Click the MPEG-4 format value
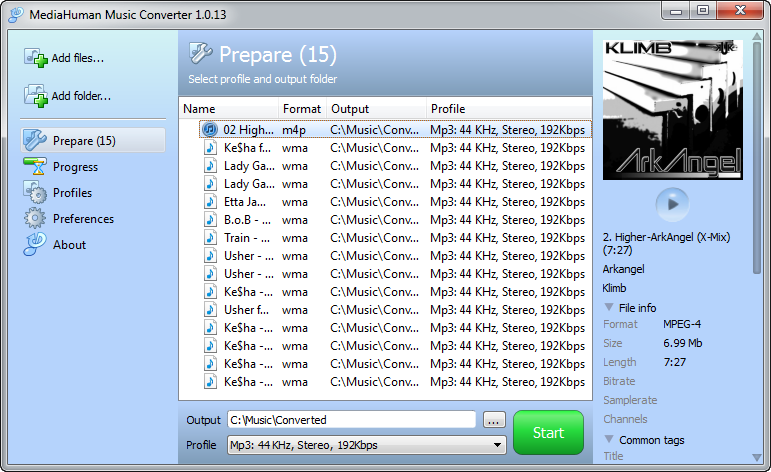 [x=682, y=324]
